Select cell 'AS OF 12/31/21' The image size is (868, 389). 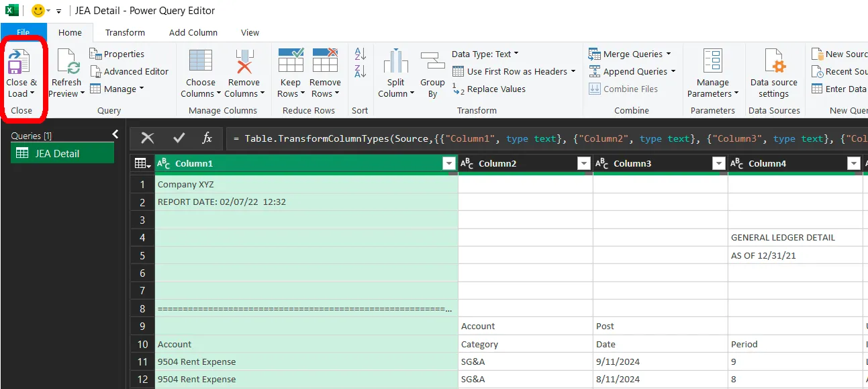[795, 255]
